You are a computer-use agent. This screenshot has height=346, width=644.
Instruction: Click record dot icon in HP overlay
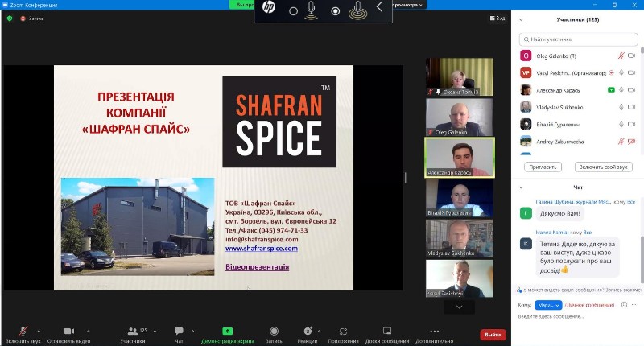click(336, 11)
